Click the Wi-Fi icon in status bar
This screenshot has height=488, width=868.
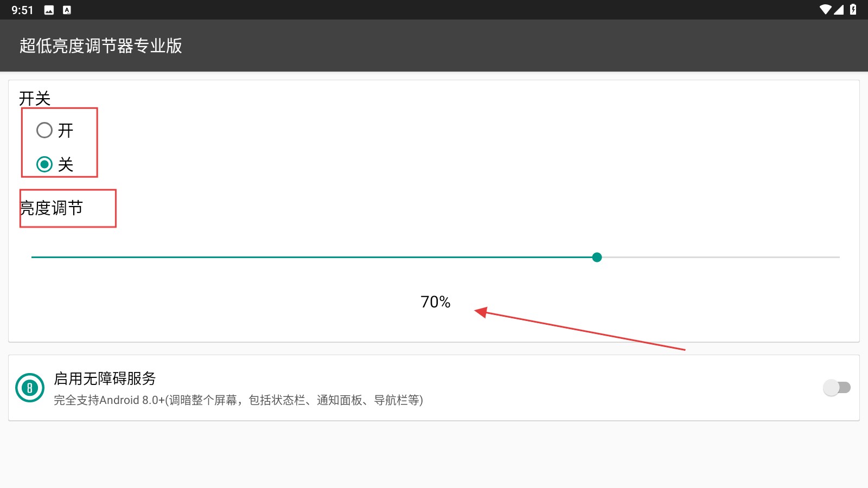826,9
